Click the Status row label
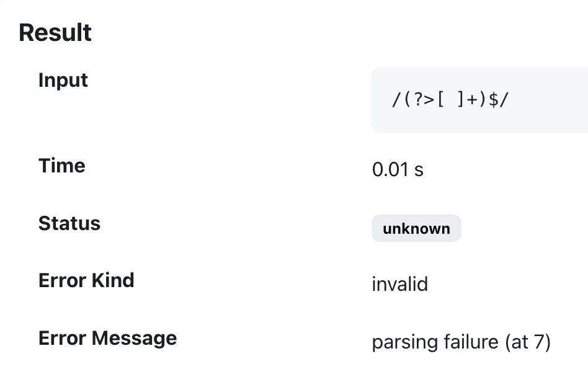Viewport: 588px width, 382px height. (x=69, y=223)
